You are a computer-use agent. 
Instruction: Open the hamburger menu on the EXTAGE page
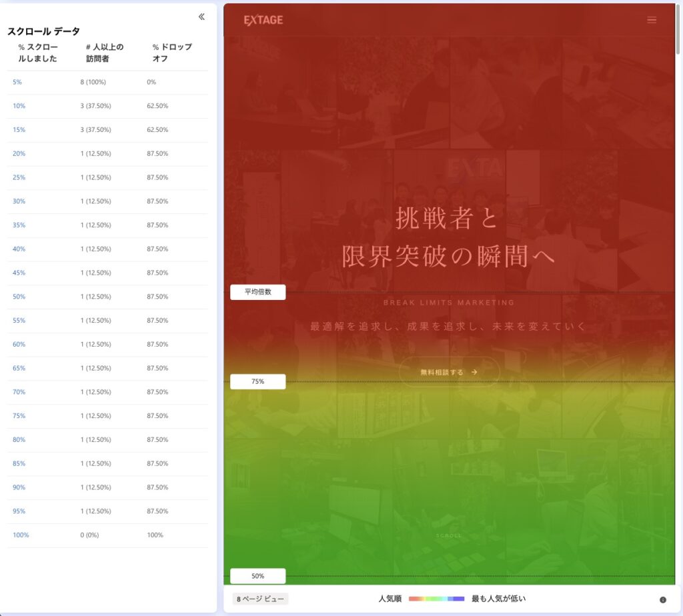(652, 19)
